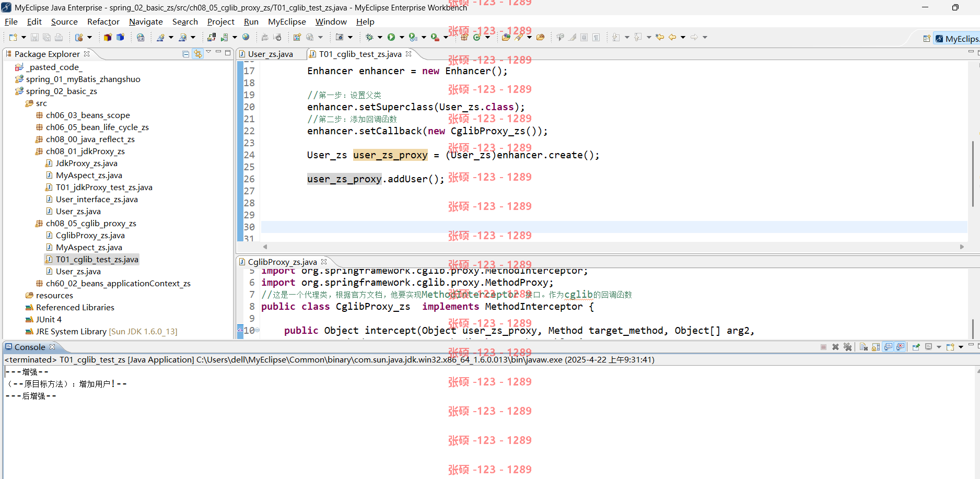Close the T01_cglib_test_zs.java tab
Image resolution: width=980 pixels, height=479 pixels.
pos(409,54)
